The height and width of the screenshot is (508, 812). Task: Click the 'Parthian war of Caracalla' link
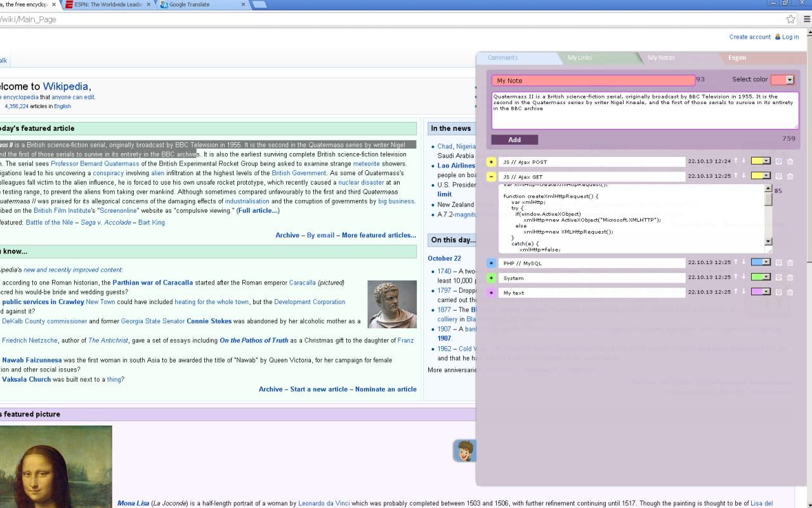(153, 283)
